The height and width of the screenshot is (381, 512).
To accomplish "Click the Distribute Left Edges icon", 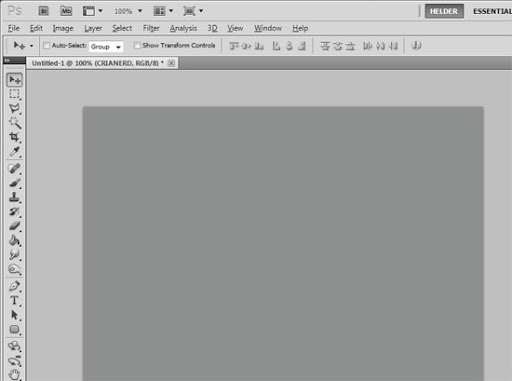I will point(367,46).
